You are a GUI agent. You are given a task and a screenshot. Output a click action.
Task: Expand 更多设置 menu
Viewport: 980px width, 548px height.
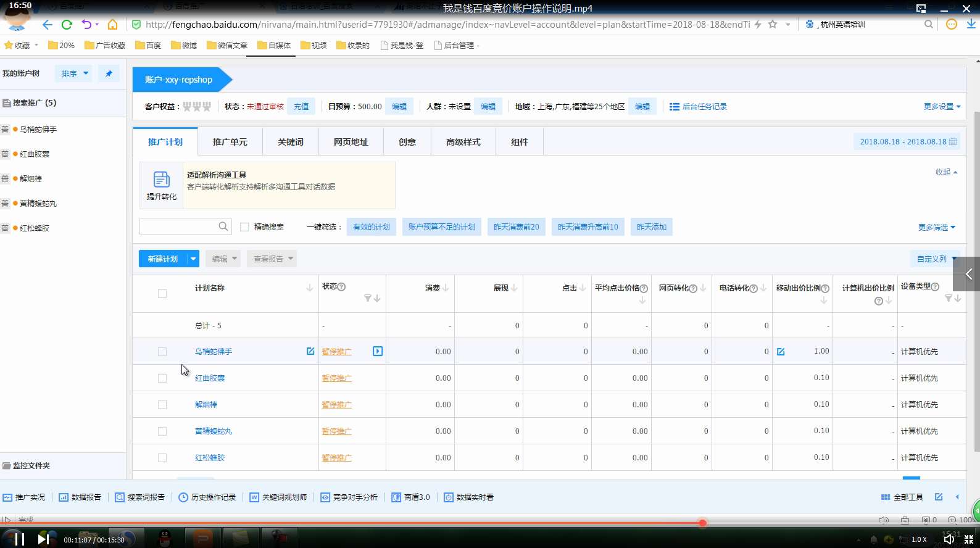point(942,107)
